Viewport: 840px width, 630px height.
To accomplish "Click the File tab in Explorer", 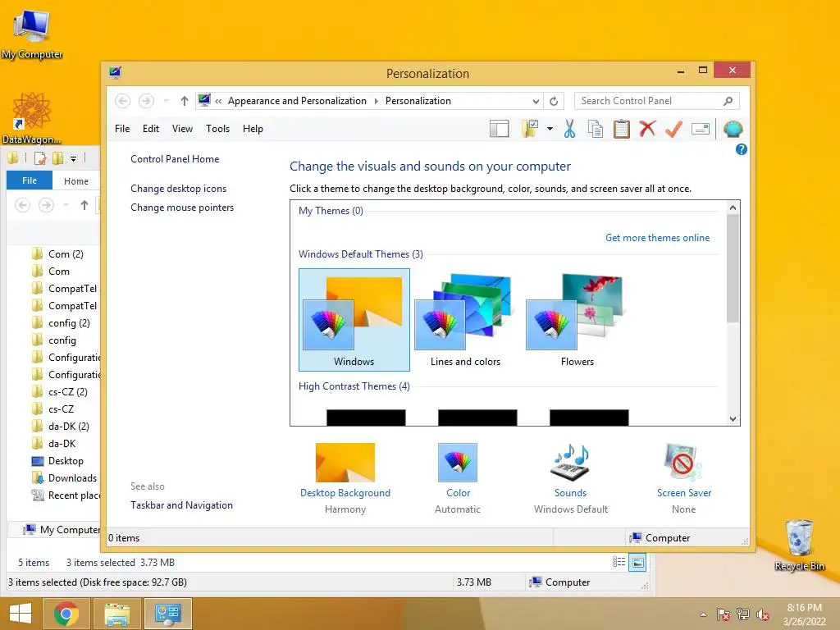I will pos(30,180).
